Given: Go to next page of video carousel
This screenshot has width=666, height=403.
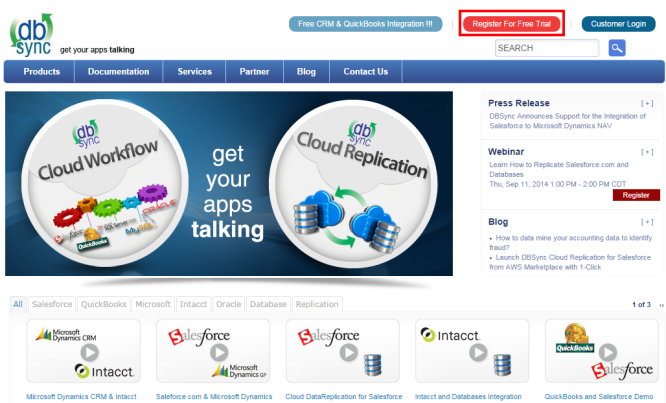Looking at the screenshot, I should tap(661, 305).
